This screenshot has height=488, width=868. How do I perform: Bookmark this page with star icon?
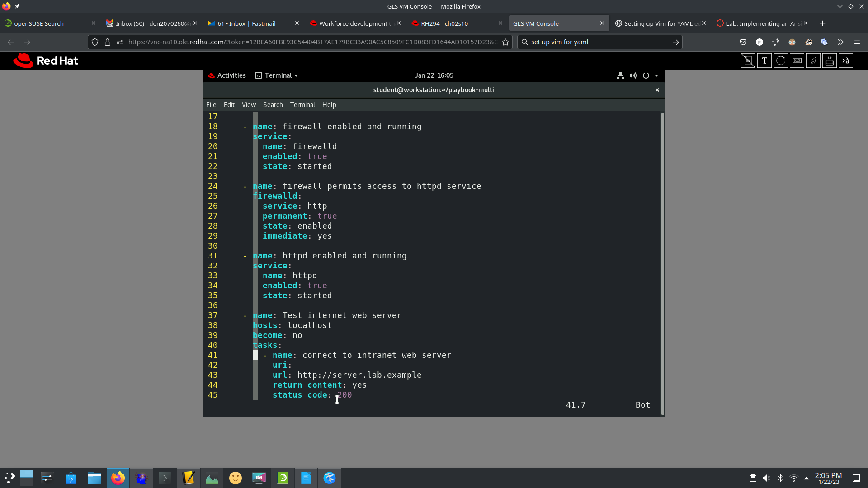click(505, 42)
